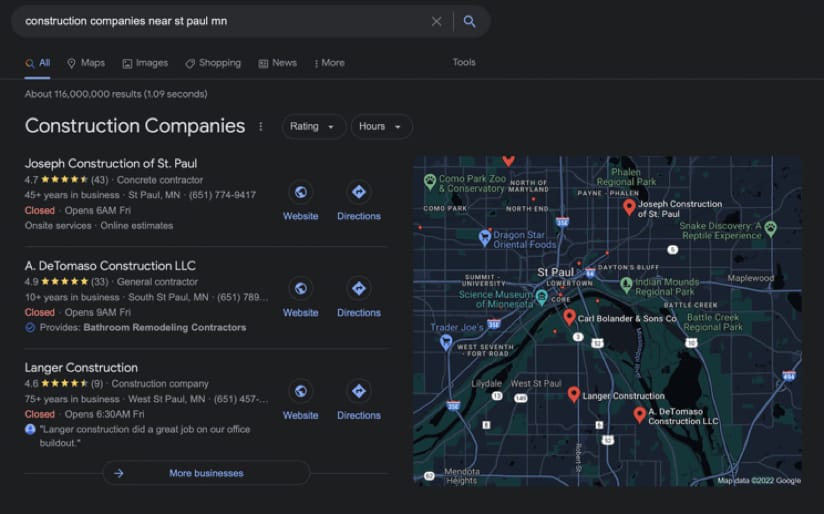Screen dimensions: 824x514
Task: Click the Directions icon for Langer Construction
Action: pos(359,391)
